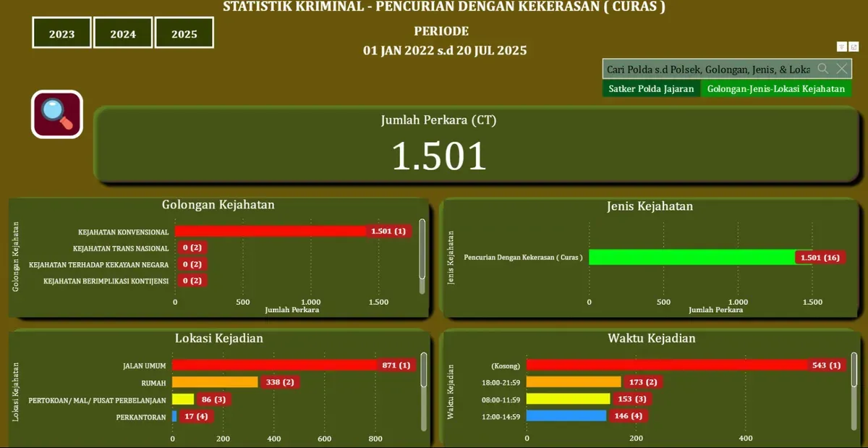Click the 871 (1) data label
Screen dimensions: 868x448
click(396, 365)
